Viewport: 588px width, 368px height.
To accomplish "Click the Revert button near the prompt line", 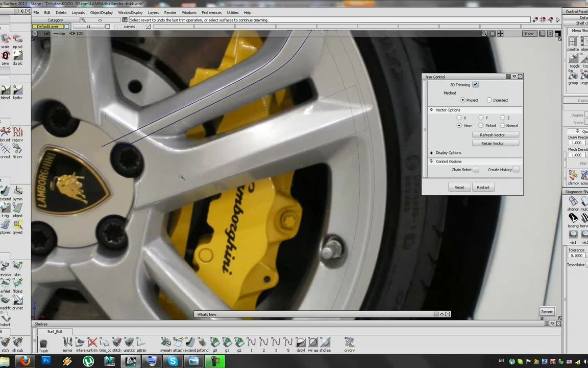I will point(547,312).
